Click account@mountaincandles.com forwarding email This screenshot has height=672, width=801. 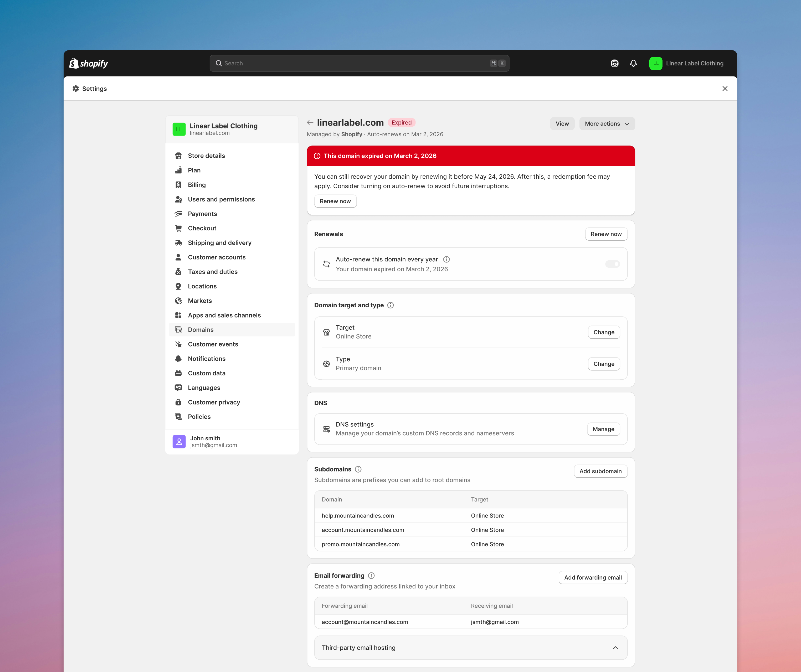(365, 622)
